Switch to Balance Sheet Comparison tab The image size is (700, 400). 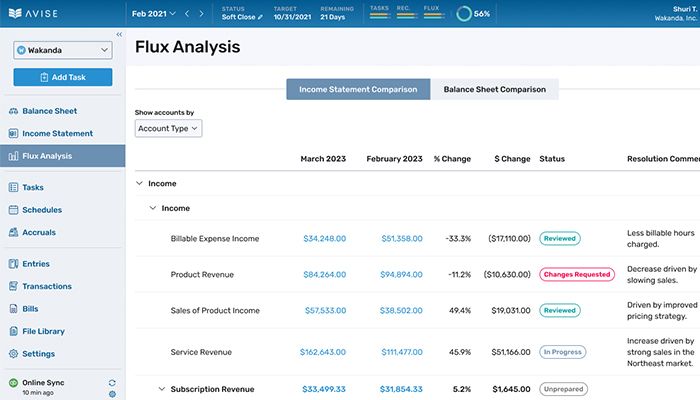[494, 89]
